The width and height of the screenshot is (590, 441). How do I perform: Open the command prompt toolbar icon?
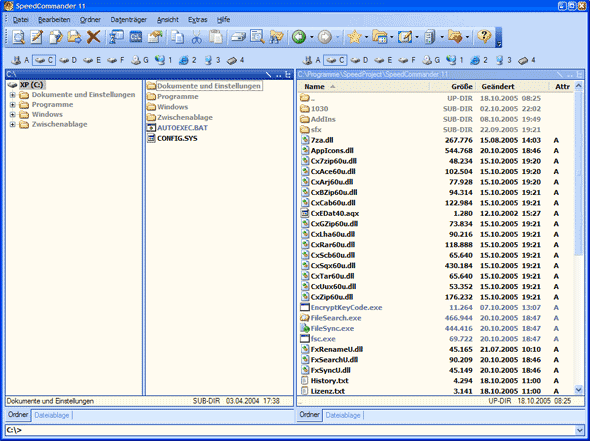(x=135, y=37)
